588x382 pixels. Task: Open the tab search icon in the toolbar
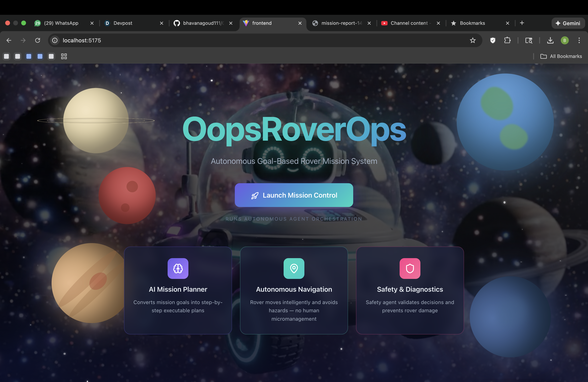[x=529, y=40]
